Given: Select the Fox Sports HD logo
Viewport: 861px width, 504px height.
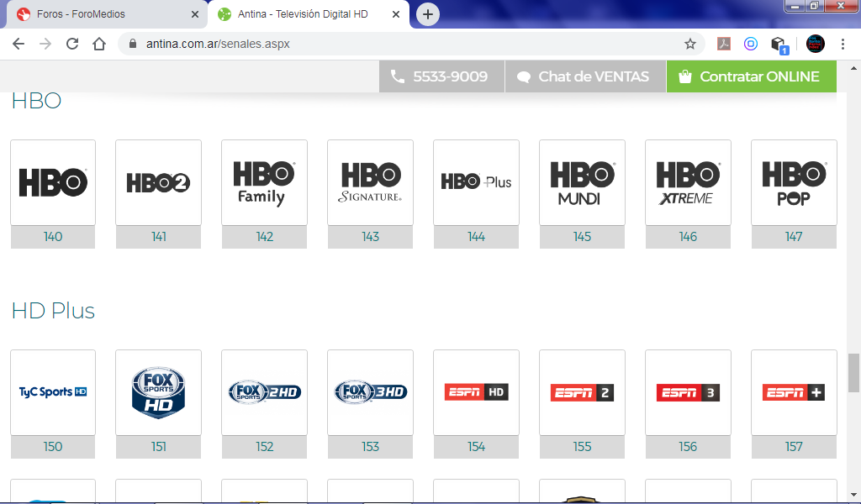Looking at the screenshot, I should point(159,392).
